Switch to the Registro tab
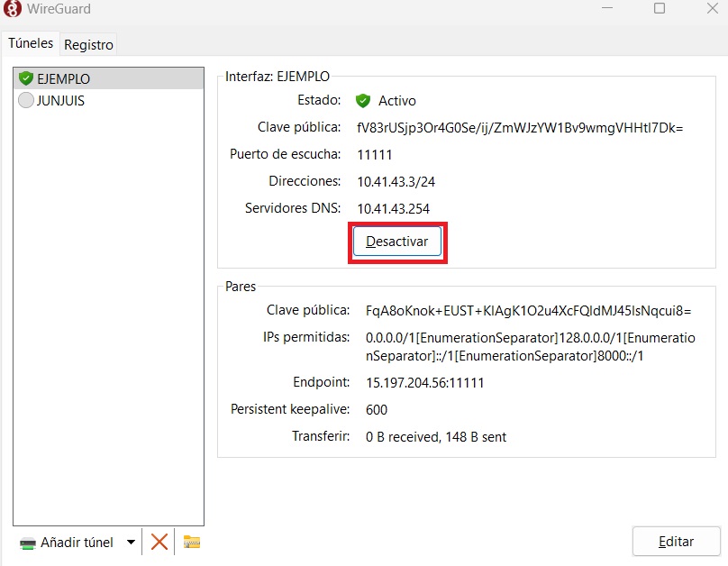This screenshot has width=728, height=566. 88,44
